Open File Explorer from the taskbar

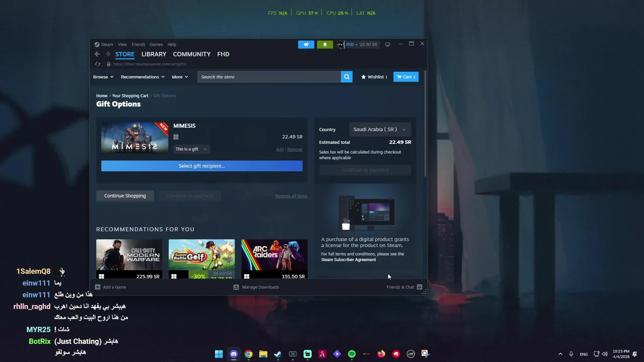[x=263, y=354]
